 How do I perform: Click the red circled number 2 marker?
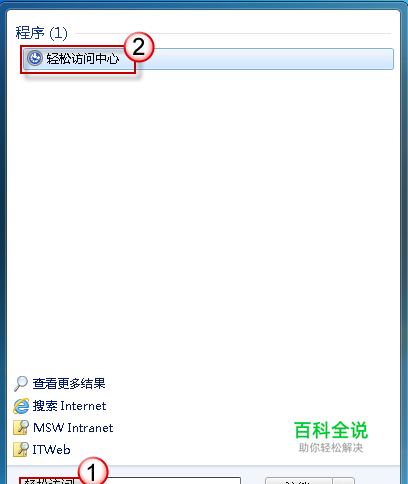coord(139,47)
